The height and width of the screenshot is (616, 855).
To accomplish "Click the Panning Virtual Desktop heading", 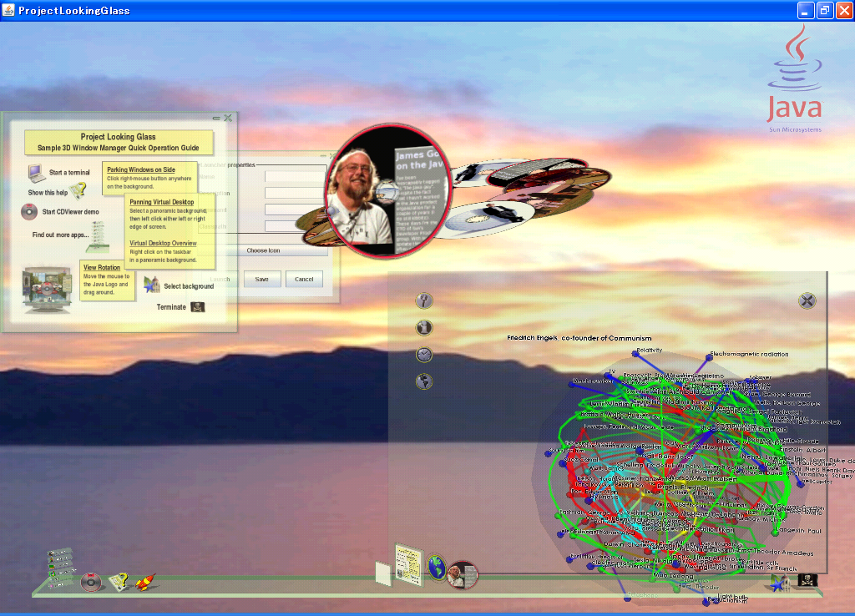I will pos(161,202).
